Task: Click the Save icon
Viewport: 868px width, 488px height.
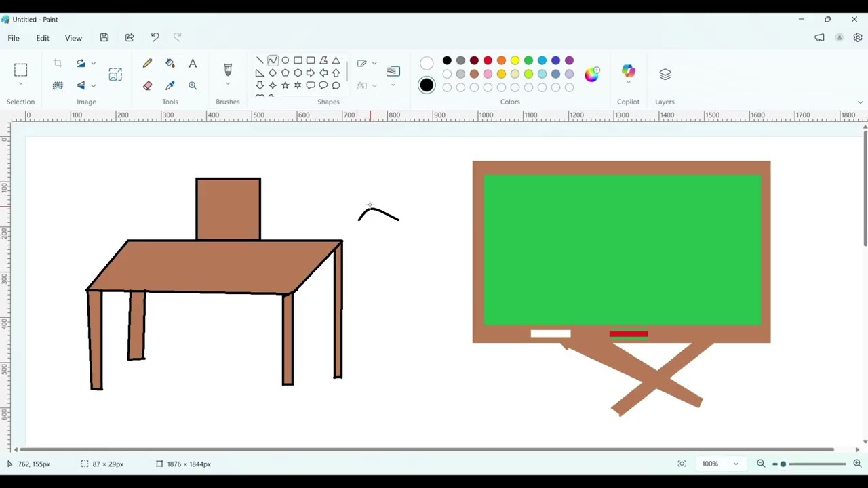Action: click(104, 38)
